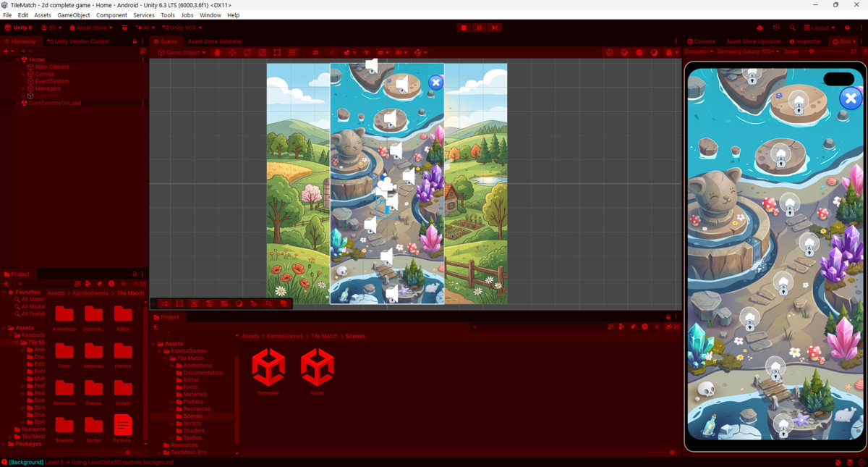
Task: Expand the Canvas object in Hierarchy
Action: (24, 74)
